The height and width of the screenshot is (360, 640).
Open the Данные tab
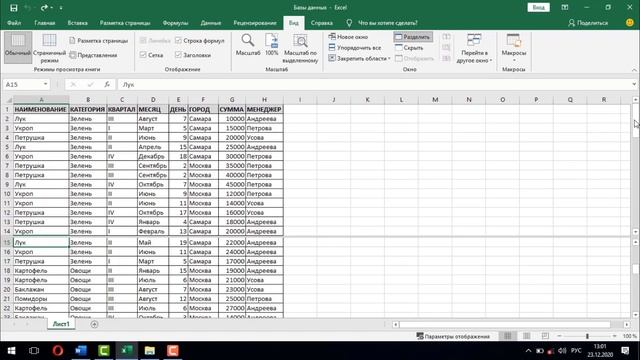pyautogui.click(x=211, y=23)
